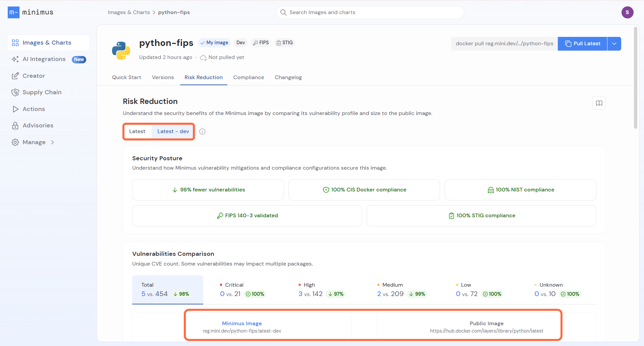Click the CIS Docker shield icon

pos(326,190)
